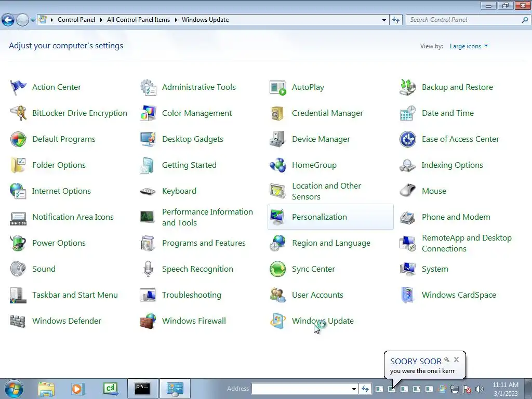Open RemoteApp and Desktop Connections label

click(x=467, y=243)
